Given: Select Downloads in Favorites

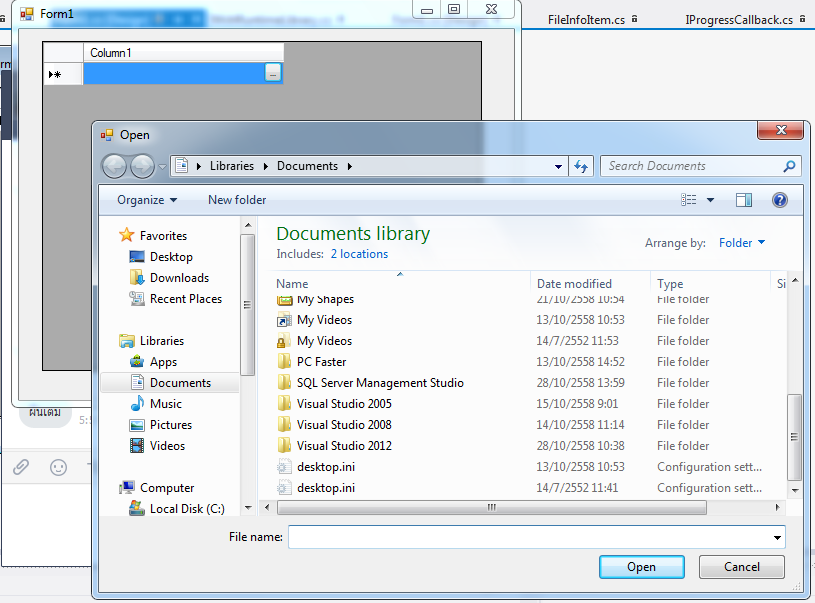Looking at the screenshot, I should tap(179, 278).
